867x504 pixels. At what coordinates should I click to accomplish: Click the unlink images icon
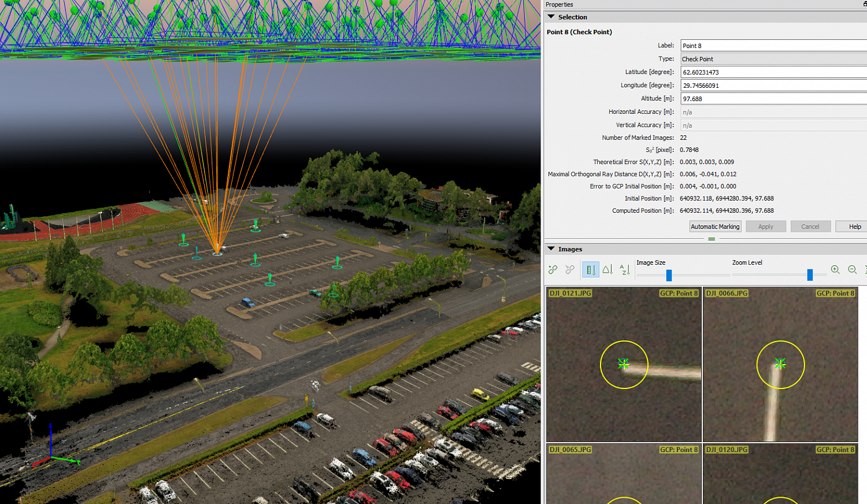(x=569, y=269)
